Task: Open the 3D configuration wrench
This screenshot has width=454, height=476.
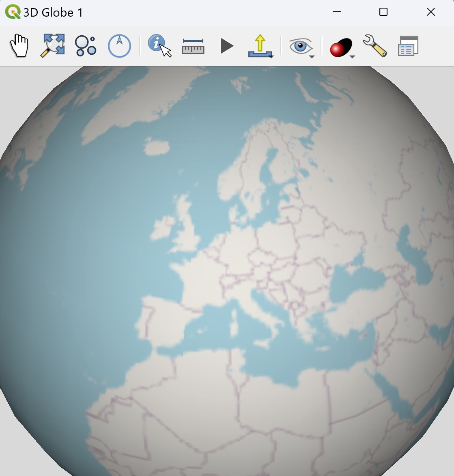Action: [375, 46]
